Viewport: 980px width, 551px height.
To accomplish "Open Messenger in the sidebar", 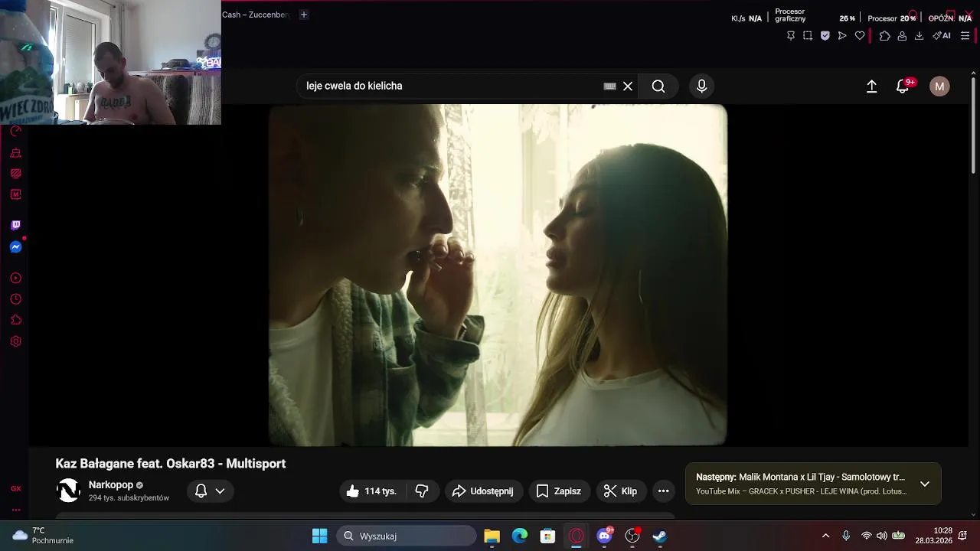I will tap(15, 247).
